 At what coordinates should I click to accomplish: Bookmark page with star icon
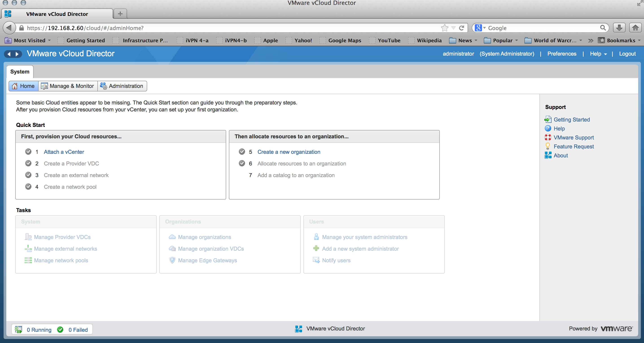(x=445, y=28)
